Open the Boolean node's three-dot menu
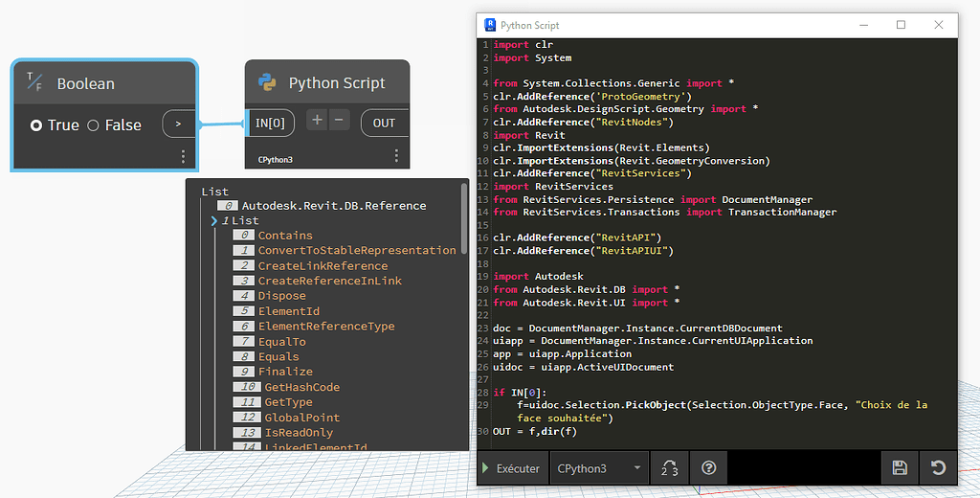This screenshot has width=980, height=498. coord(182,156)
